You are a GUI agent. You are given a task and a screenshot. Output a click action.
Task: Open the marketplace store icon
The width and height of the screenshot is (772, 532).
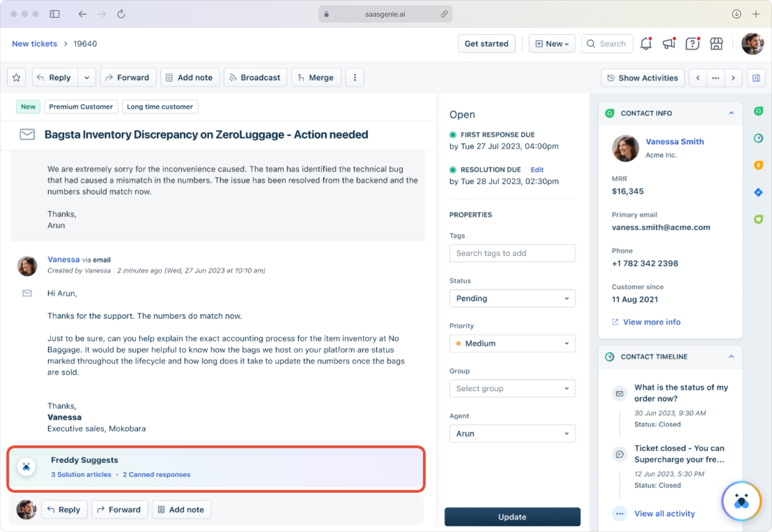[717, 43]
